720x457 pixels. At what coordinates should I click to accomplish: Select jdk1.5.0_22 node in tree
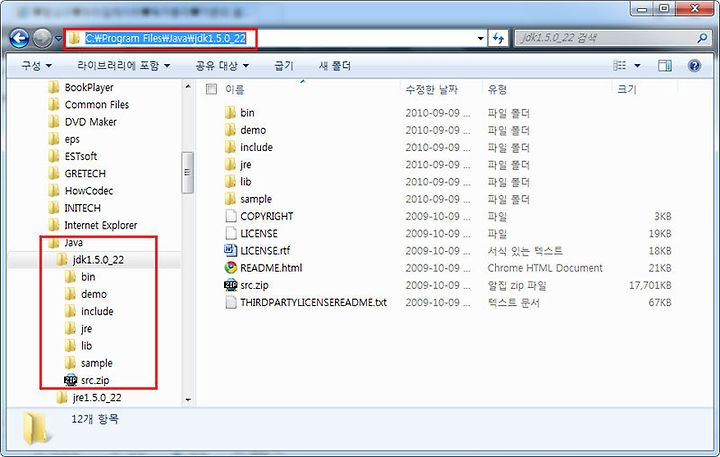[98, 260]
